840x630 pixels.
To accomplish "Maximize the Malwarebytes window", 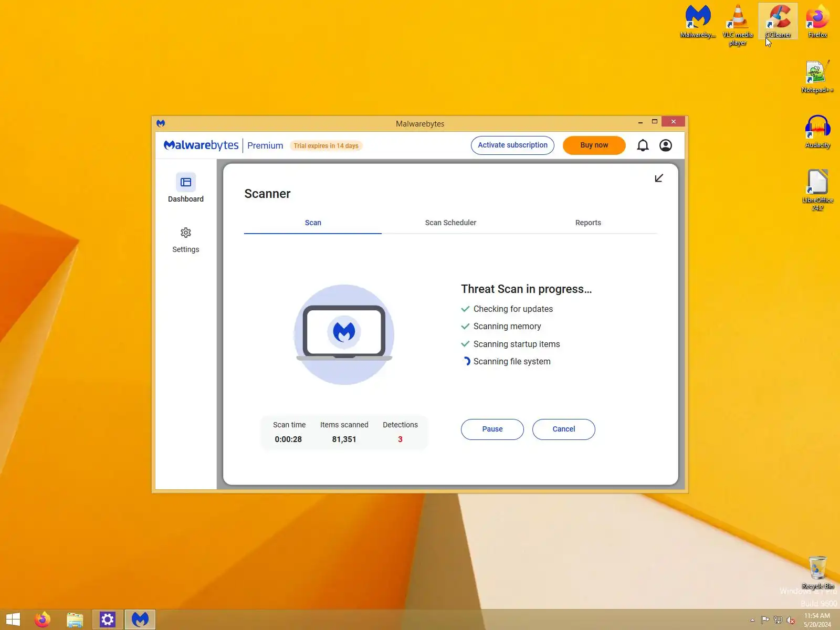I will [655, 122].
